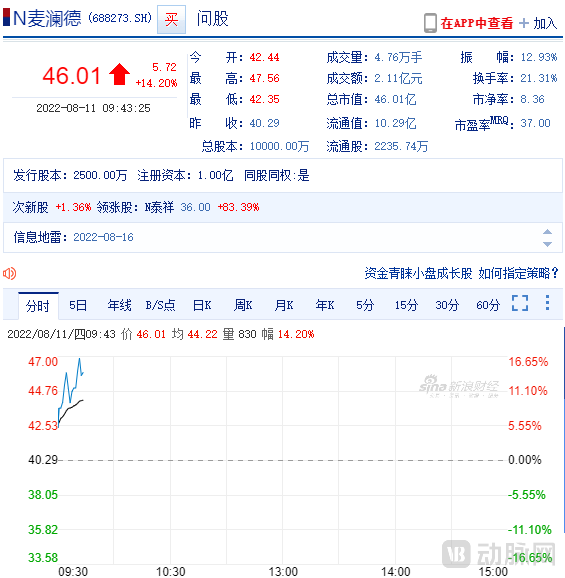565x578 pixels.
Task: Switch to the 5日 chart tab
Action: (78, 305)
